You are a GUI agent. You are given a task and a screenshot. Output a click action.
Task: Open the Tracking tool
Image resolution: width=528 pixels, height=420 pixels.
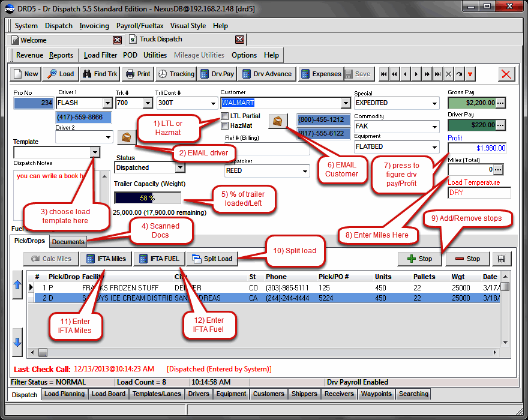pos(177,74)
